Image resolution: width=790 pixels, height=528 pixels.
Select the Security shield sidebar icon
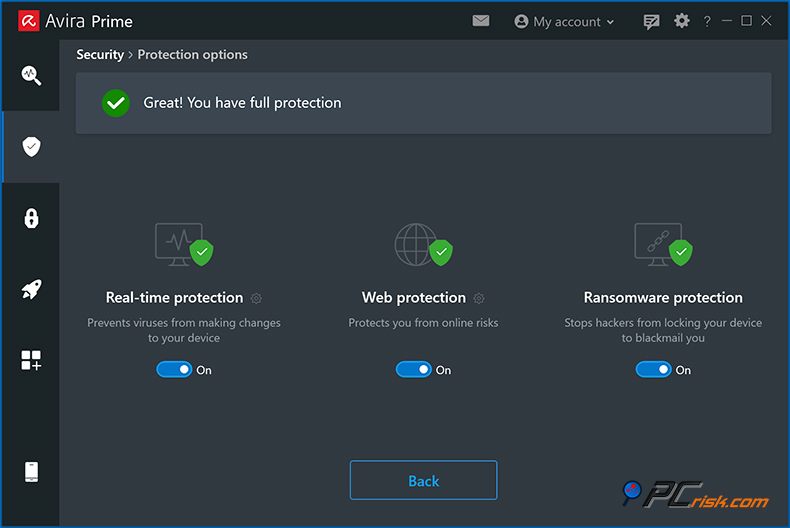pyautogui.click(x=31, y=147)
